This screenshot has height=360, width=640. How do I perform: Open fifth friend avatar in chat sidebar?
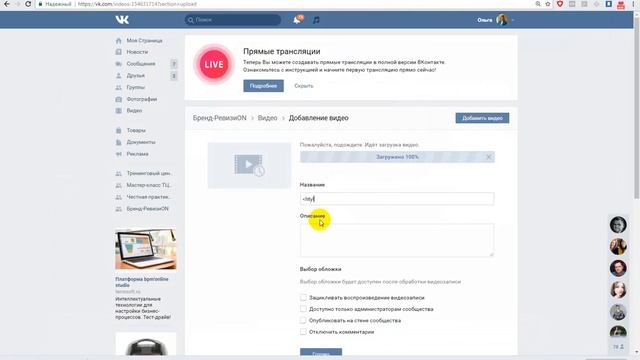[618, 312]
